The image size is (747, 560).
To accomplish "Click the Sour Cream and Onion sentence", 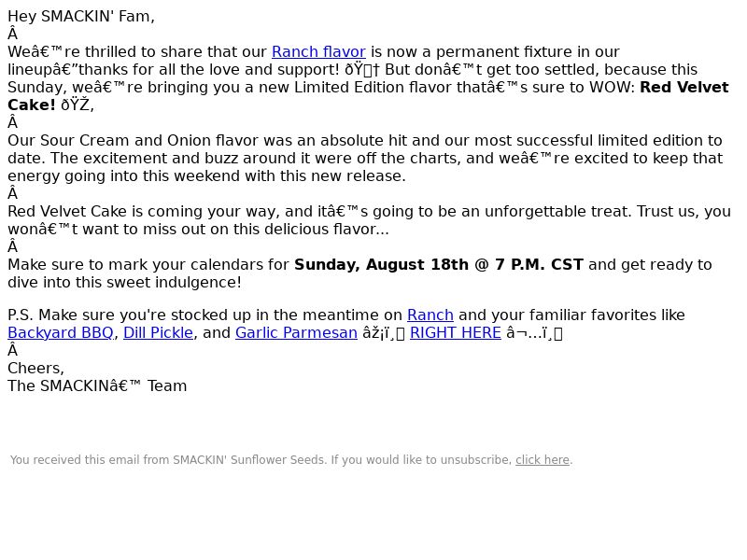I will click(x=365, y=159).
